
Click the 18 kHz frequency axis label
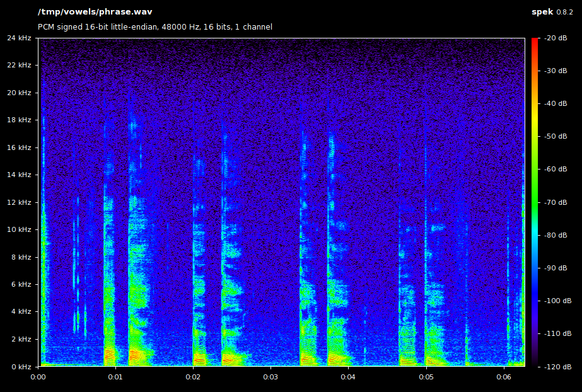pyautogui.click(x=19, y=120)
